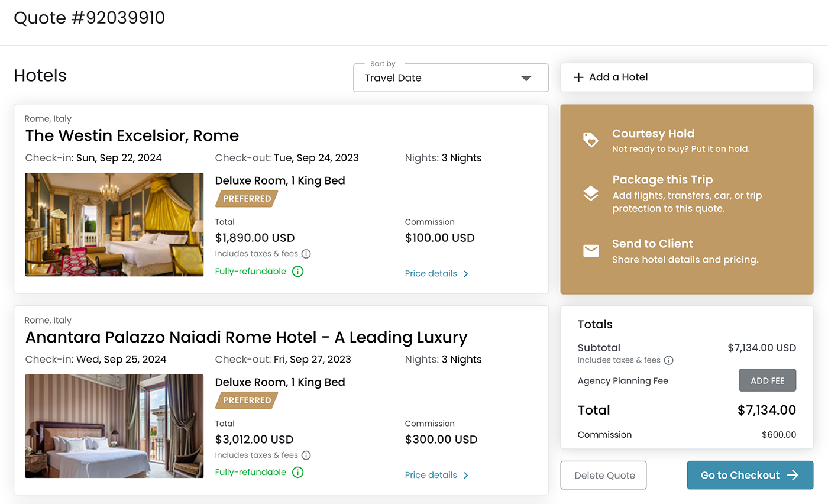Click the Package this Trip layers icon
This screenshot has height=504, width=828.
tap(590, 193)
